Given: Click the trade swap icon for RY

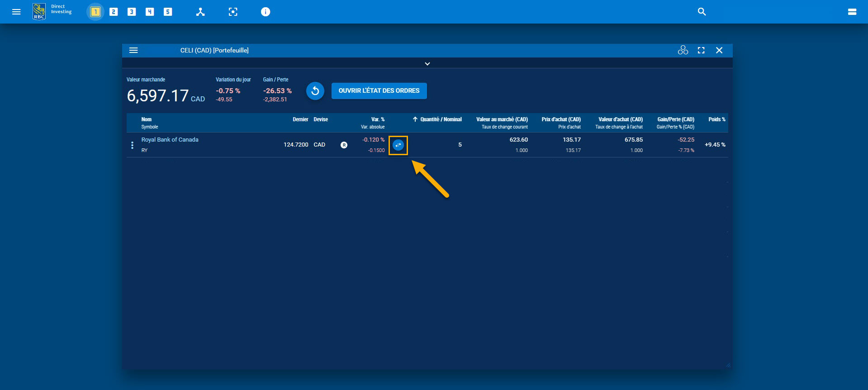Looking at the screenshot, I should [398, 145].
